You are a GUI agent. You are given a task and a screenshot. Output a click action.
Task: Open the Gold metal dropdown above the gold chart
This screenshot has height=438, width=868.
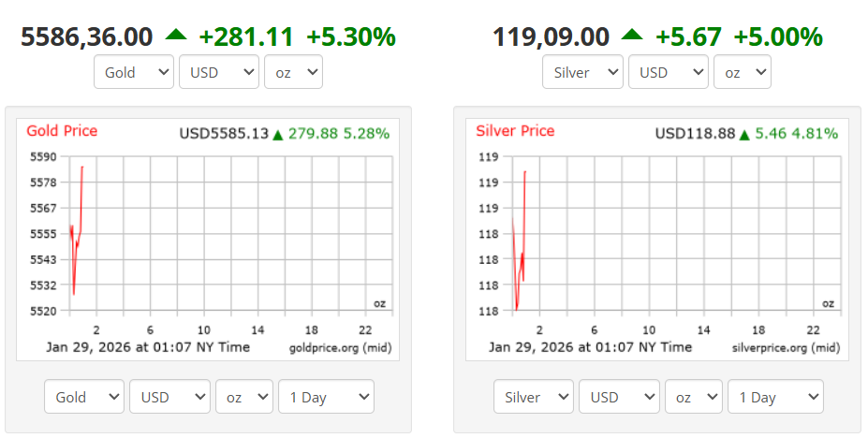tap(134, 72)
